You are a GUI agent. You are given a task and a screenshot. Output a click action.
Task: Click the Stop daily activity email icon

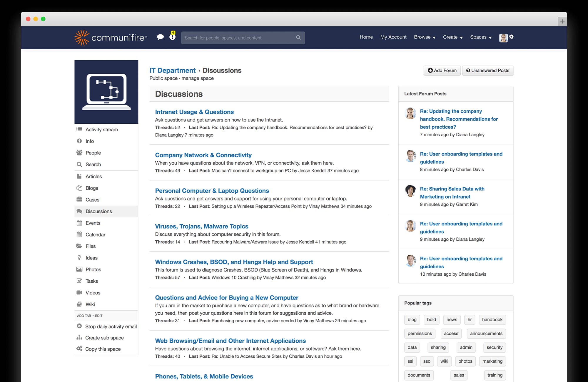tap(79, 326)
